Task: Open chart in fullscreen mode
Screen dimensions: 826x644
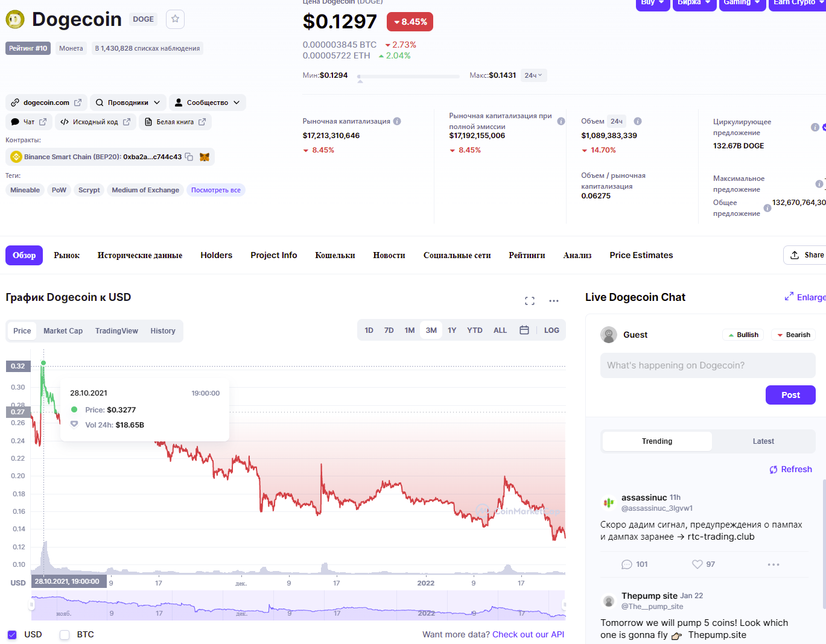Action: pos(530,300)
